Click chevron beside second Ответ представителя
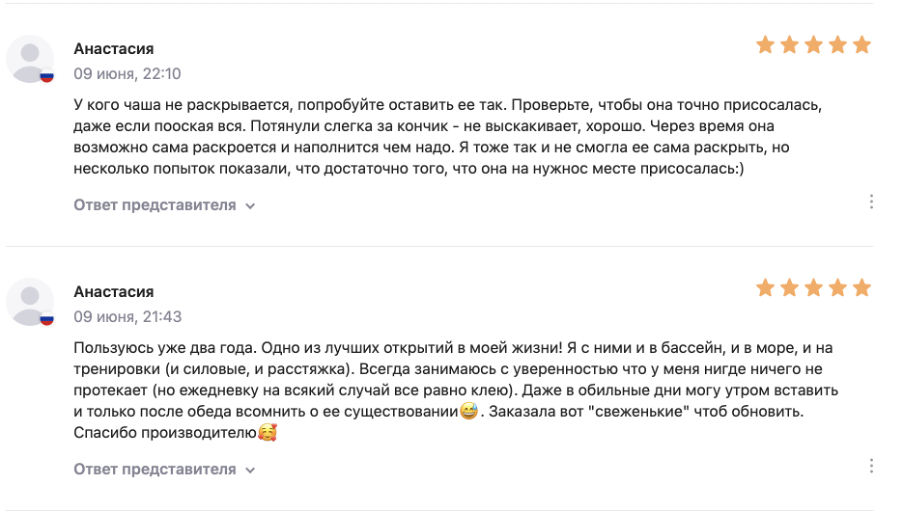Viewport: 904px width, 512px height. [x=250, y=470]
